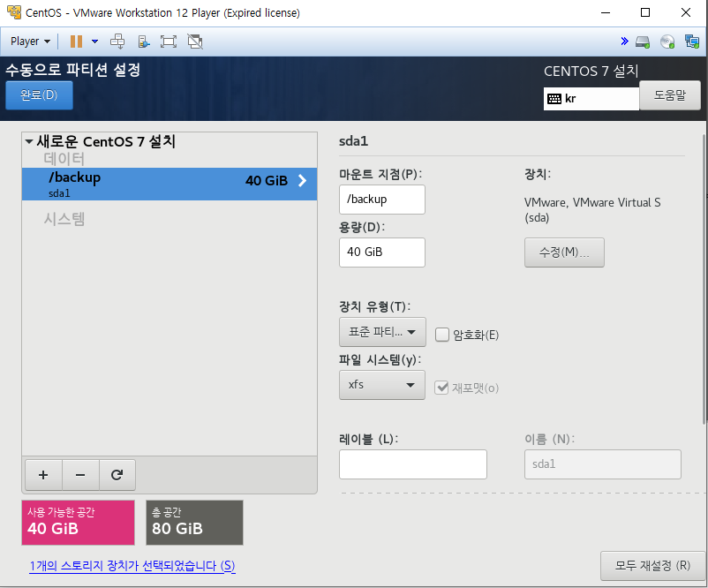Click the 마운트 지점 /backup field
Image resolution: width=708 pixels, height=588 pixels.
[x=382, y=200]
